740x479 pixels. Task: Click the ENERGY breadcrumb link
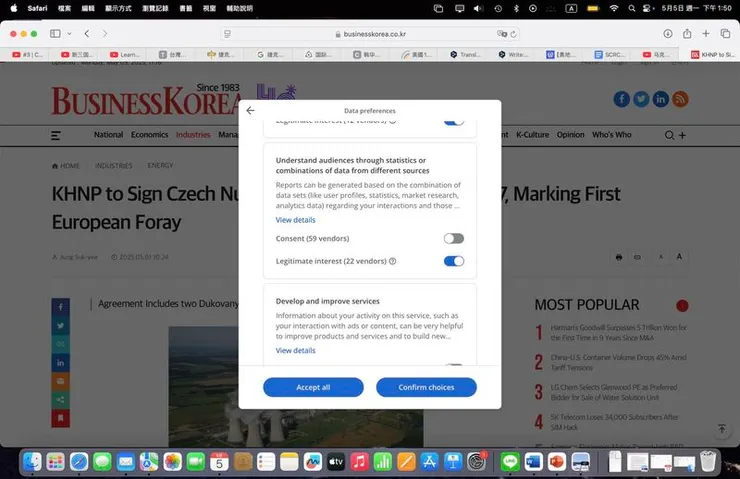pos(160,166)
